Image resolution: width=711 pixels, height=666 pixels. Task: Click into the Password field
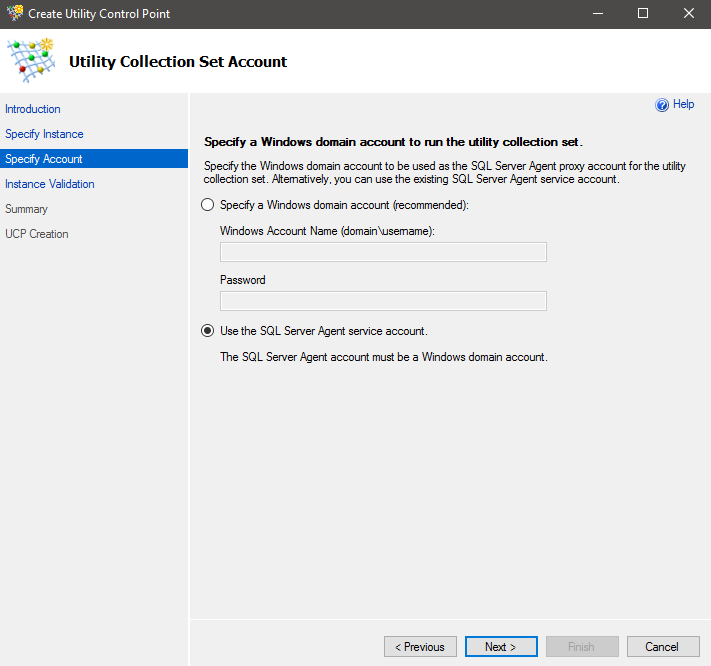pyautogui.click(x=383, y=301)
